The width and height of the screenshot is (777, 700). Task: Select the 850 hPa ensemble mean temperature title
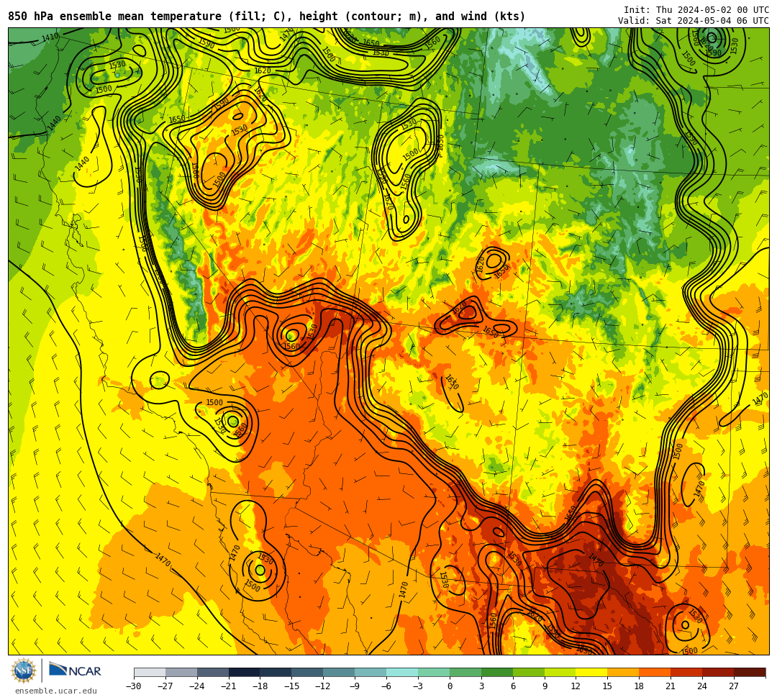pyautogui.click(x=267, y=17)
